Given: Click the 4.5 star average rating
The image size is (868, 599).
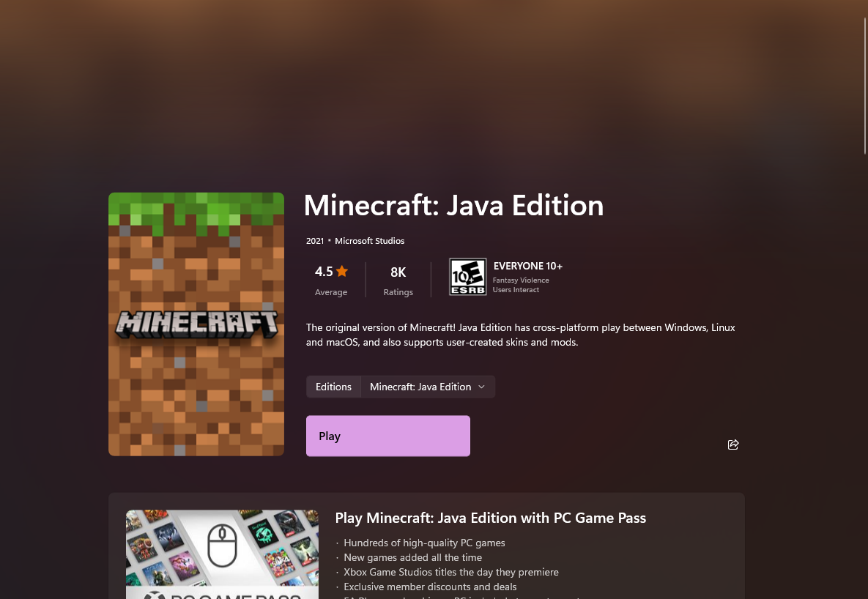Looking at the screenshot, I should (x=331, y=280).
